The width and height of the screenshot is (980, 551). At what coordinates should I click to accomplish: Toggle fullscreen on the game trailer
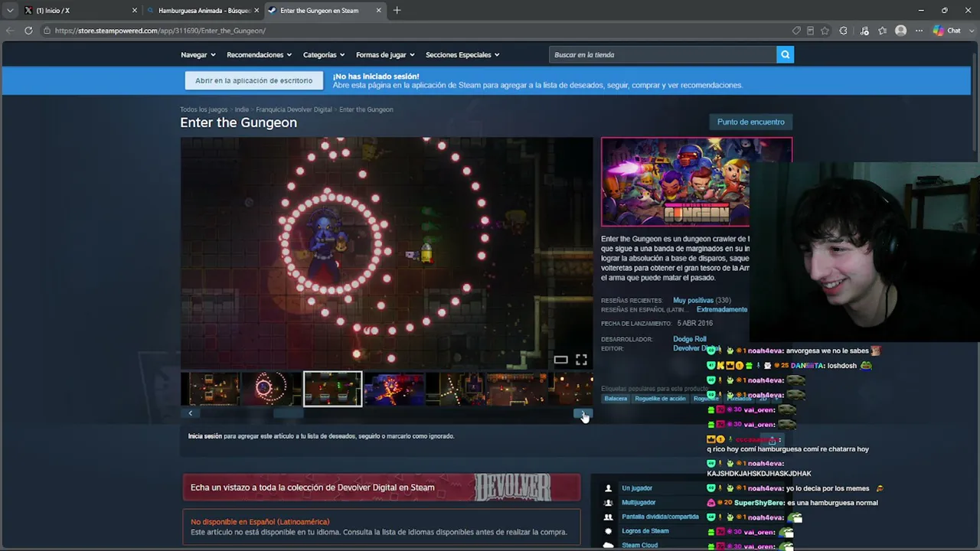581,360
